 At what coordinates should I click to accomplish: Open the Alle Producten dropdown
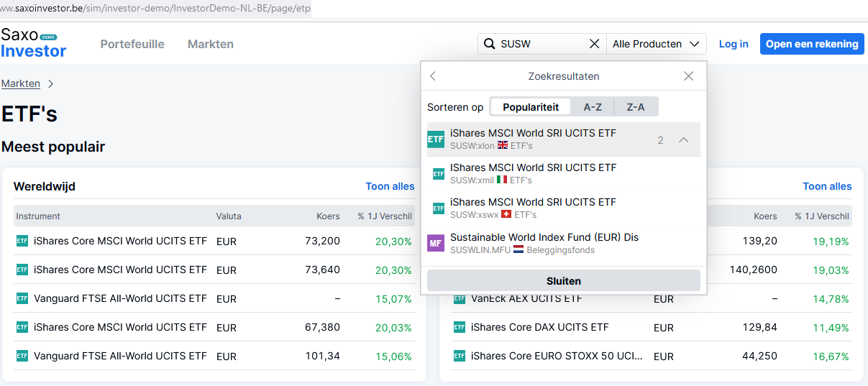point(656,44)
